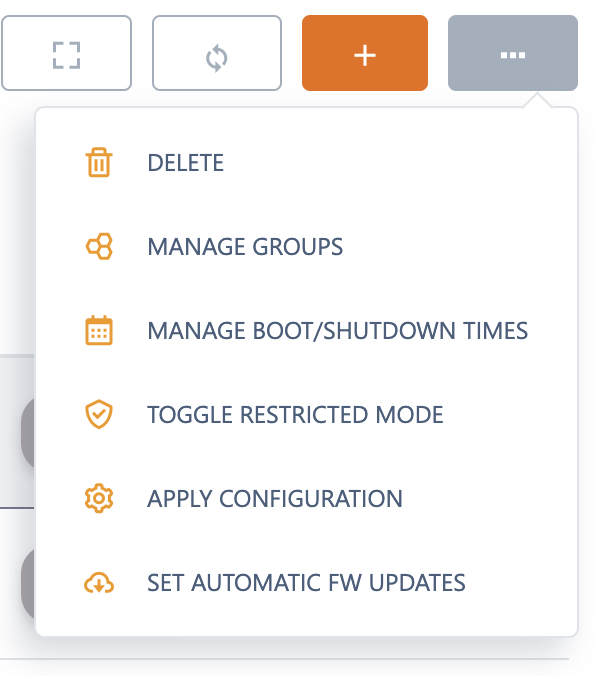The image size is (594, 676).
Task: Choose APPLY CONFIGURATION menu item
Action: pyautogui.click(x=306, y=499)
